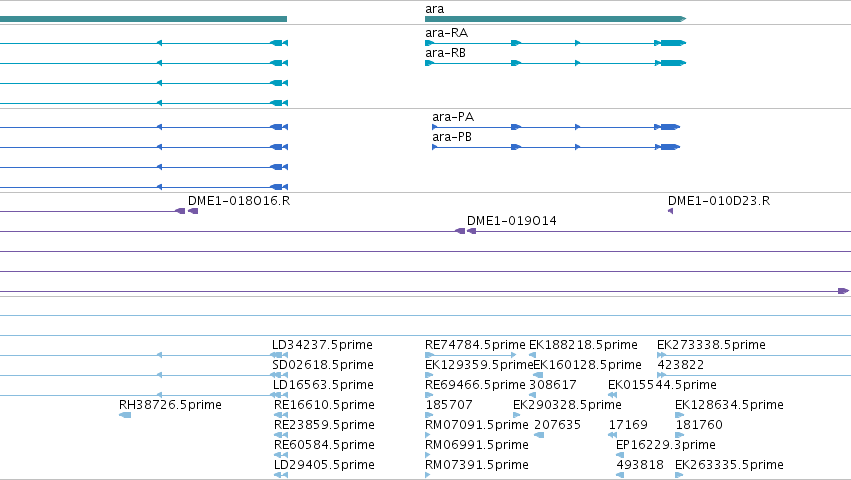Click the 207635 feature label

pos(557,425)
